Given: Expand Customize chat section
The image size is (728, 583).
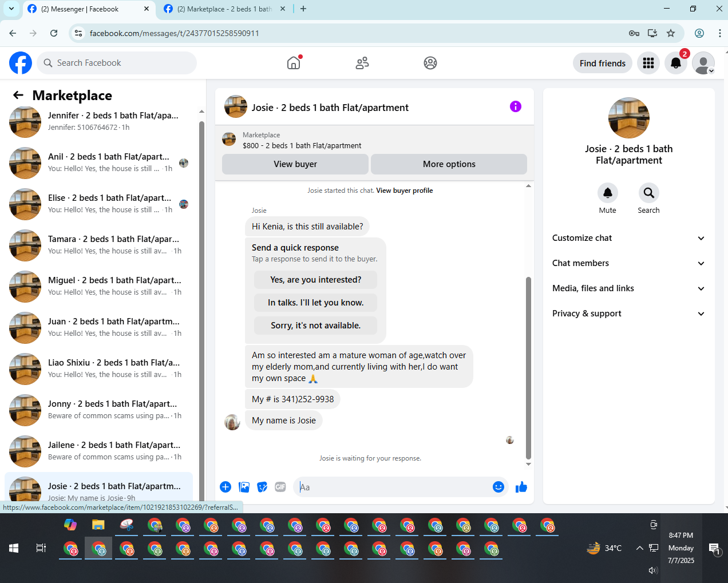Looking at the screenshot, I should point(629,238).
